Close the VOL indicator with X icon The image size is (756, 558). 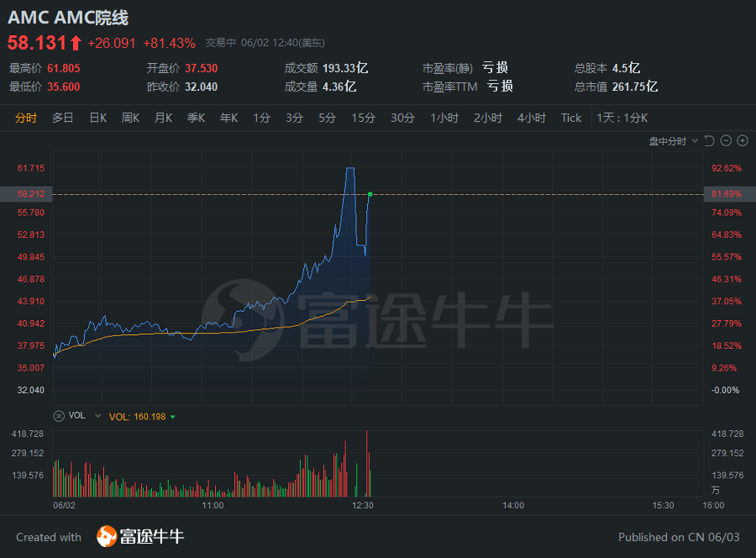[59, 416]
